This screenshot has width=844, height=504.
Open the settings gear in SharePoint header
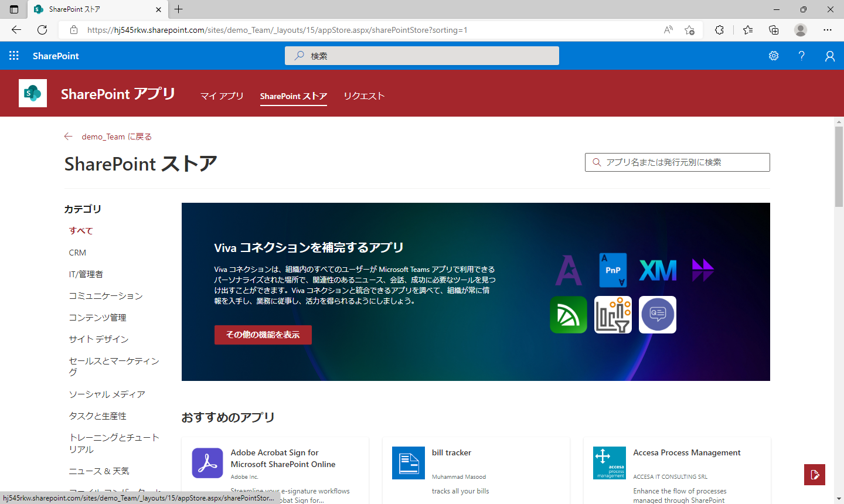pos(774,56)
